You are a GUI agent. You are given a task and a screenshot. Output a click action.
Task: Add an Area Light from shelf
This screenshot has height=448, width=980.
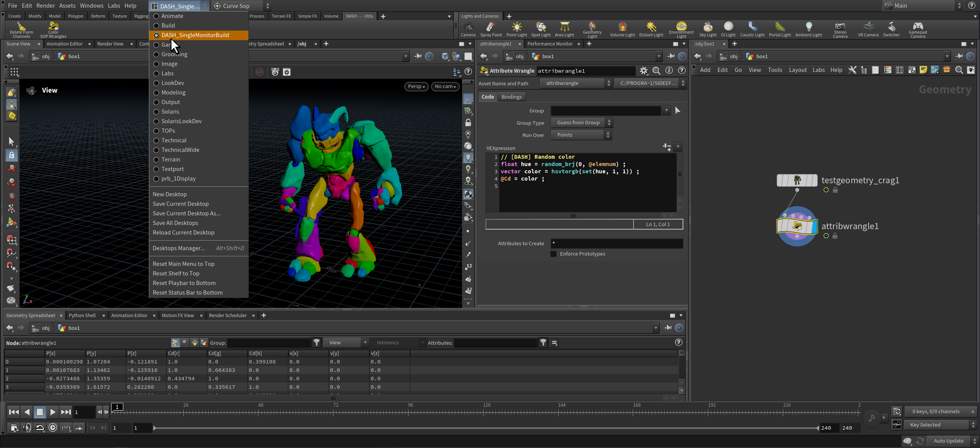click(564, 29)
